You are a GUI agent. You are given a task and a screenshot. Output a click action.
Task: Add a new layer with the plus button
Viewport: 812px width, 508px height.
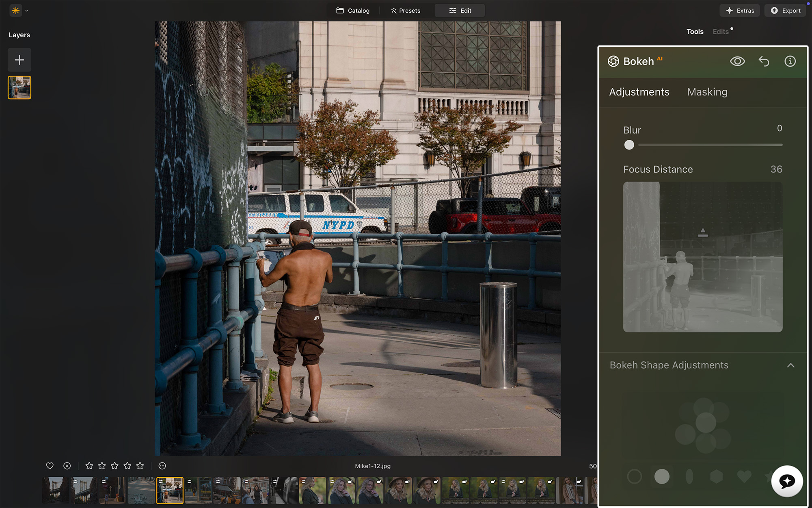[19, 60]
